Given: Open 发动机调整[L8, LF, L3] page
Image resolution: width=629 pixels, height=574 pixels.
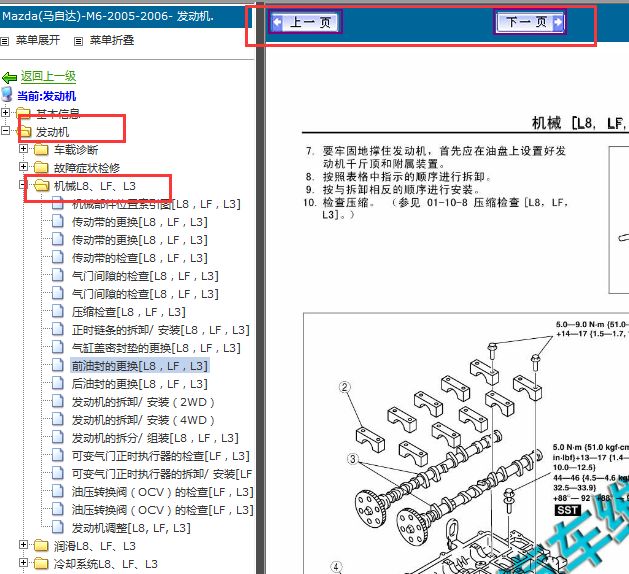Looking at the screenshot, I should click(131, 528).
